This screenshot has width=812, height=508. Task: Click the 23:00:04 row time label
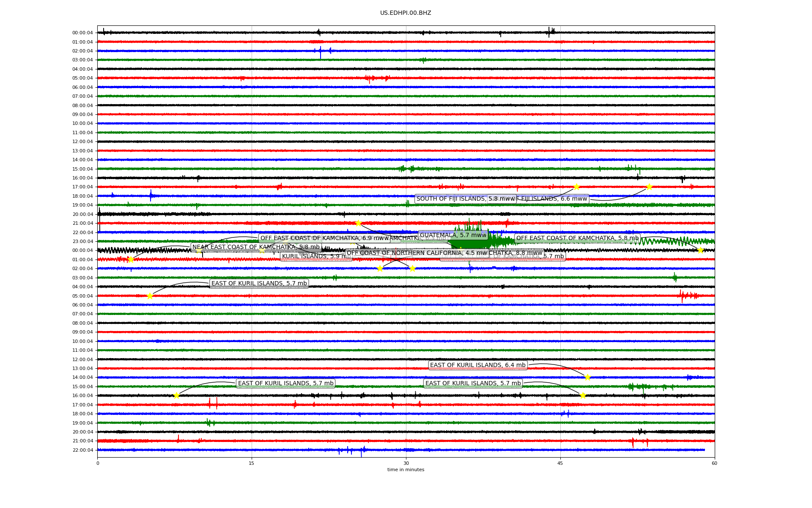coord(82,242)
